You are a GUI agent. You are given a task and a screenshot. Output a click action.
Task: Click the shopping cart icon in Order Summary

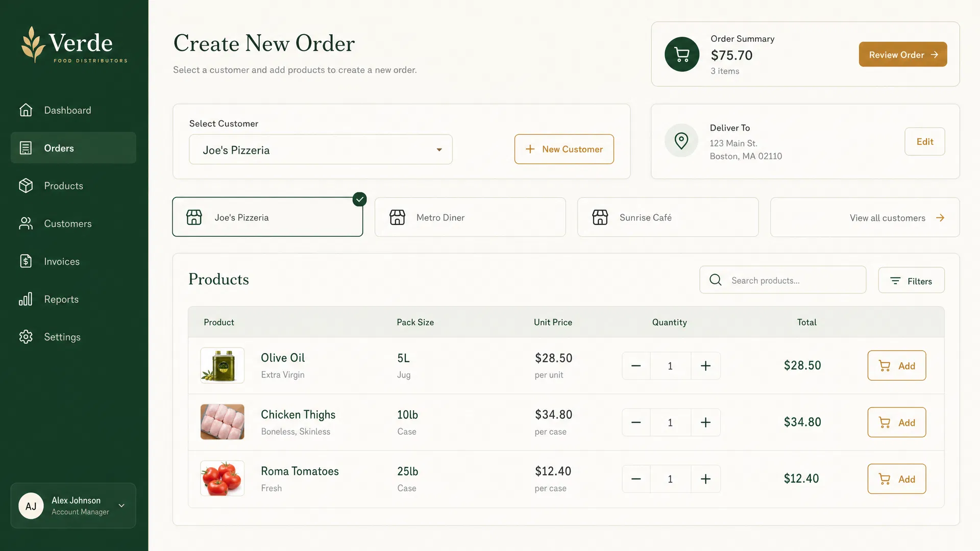682,54
